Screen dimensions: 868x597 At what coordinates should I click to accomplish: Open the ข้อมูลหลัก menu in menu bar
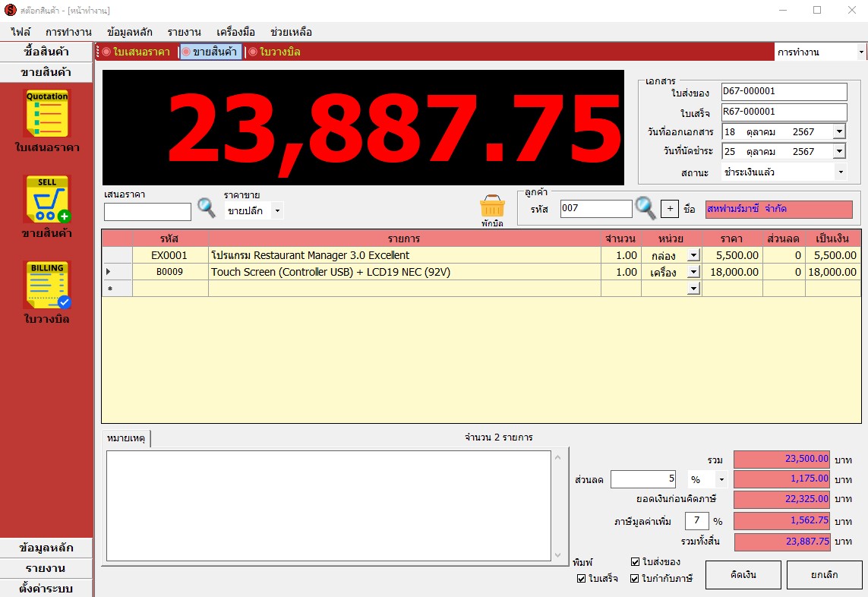tap(130, 32)
